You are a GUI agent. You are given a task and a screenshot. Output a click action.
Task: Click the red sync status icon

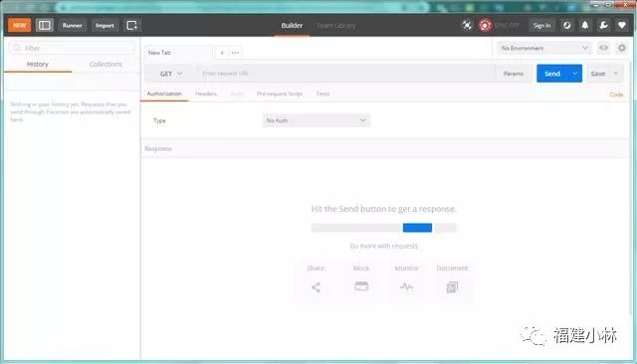(485, 25)
